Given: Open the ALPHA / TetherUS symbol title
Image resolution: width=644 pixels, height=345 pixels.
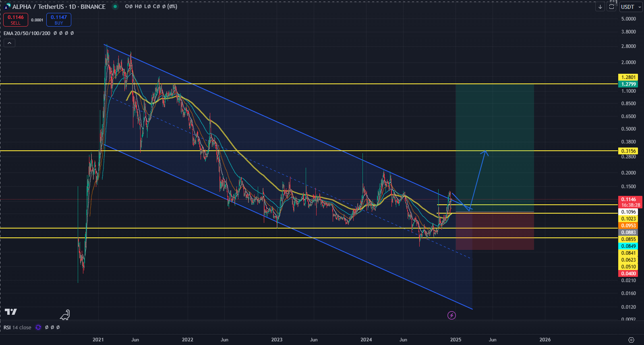Looking at the screenshot, I should tap(59, 6).
